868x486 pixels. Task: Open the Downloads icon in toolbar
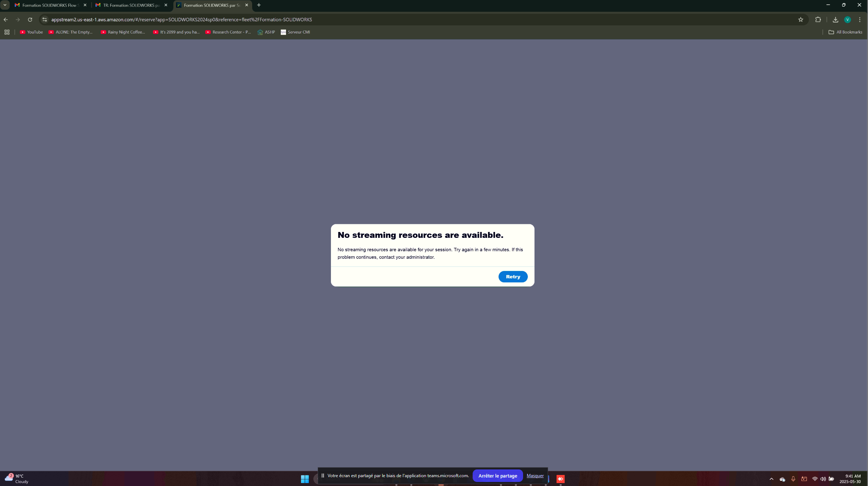point(835,20)
